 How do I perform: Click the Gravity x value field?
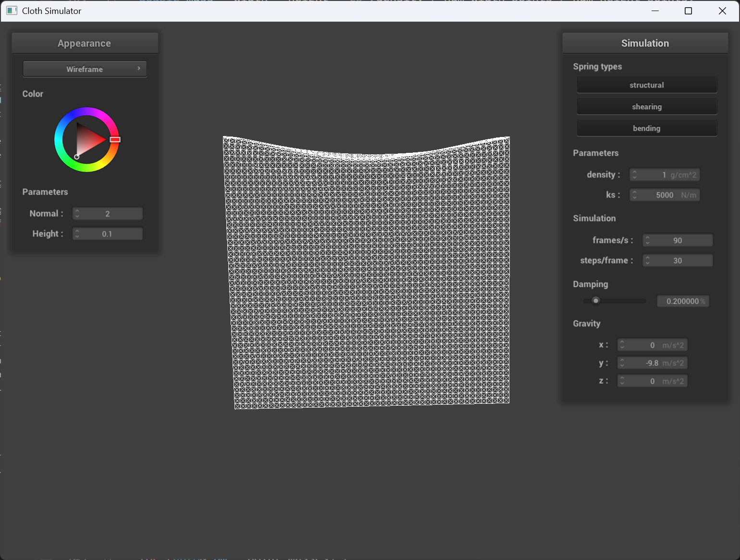pos(653,345)
